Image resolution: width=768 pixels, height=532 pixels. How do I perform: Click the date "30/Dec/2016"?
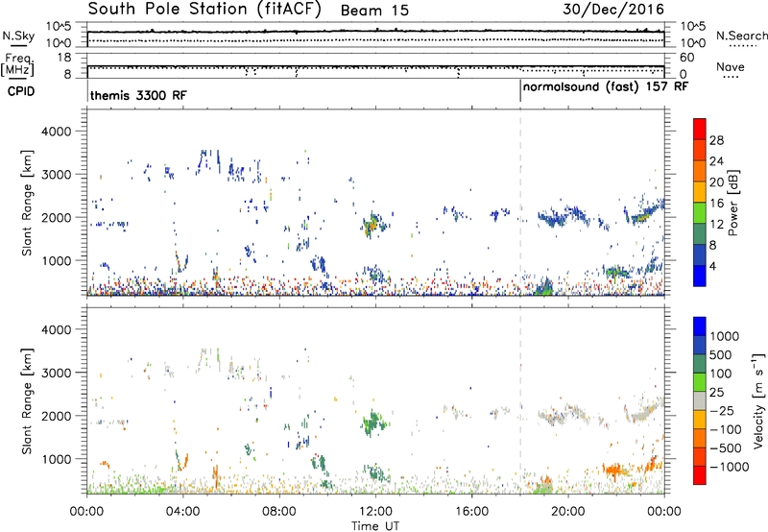[613, 9]
